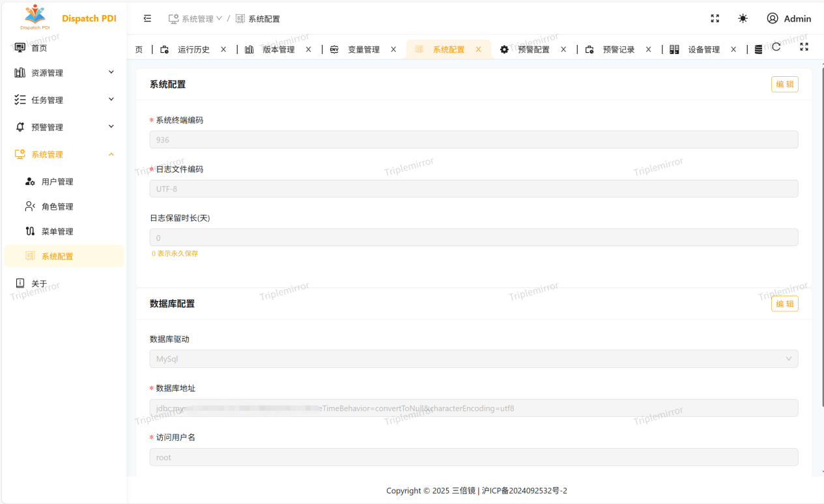Click the 日志文件编码 field showing UTF-8

click(x=474, y=189)
